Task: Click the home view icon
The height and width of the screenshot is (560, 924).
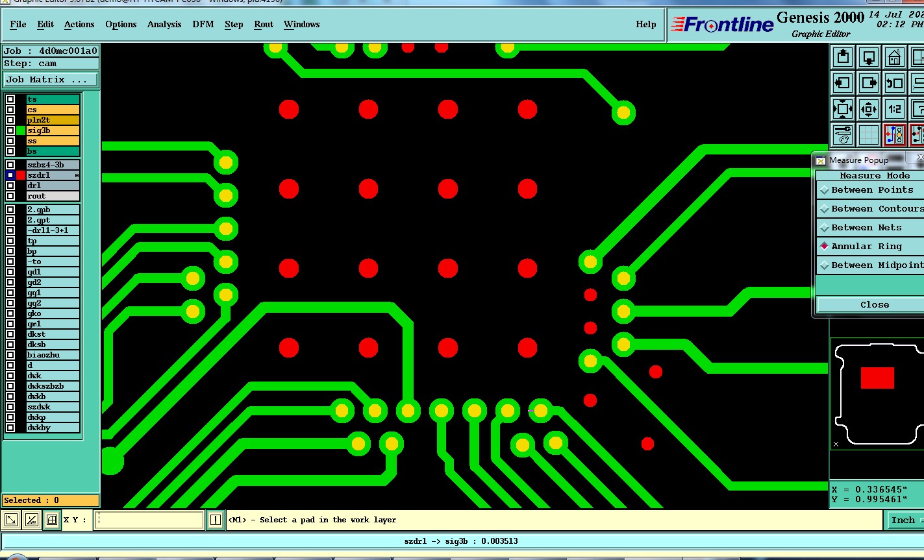Action: click(x=895, y=57)
